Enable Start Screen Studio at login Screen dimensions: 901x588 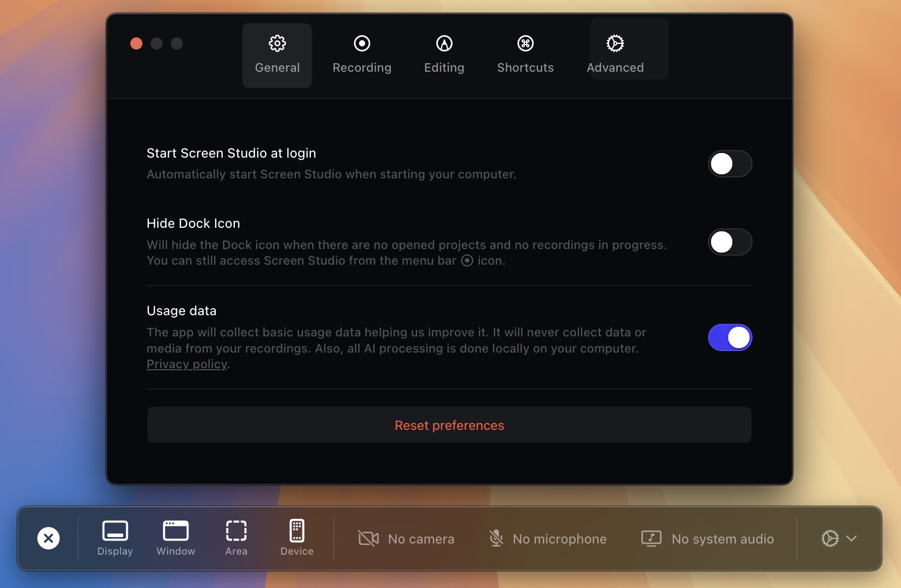click(x=730, y=164)
